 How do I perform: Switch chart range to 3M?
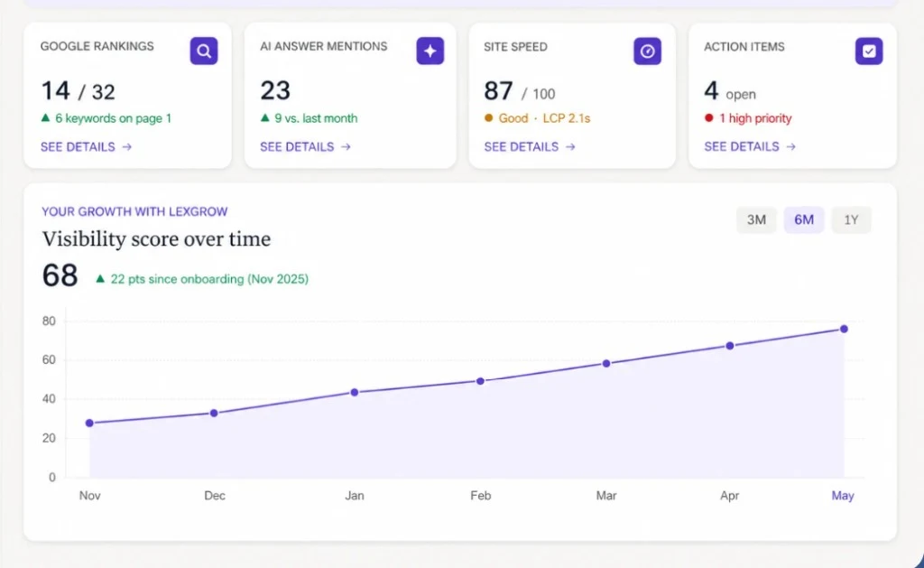coord(757,220)
